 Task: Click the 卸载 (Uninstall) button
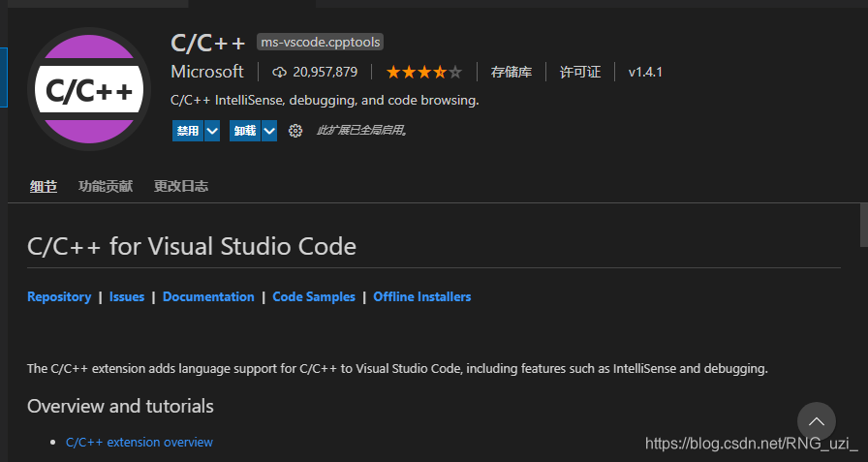[245, 131]
